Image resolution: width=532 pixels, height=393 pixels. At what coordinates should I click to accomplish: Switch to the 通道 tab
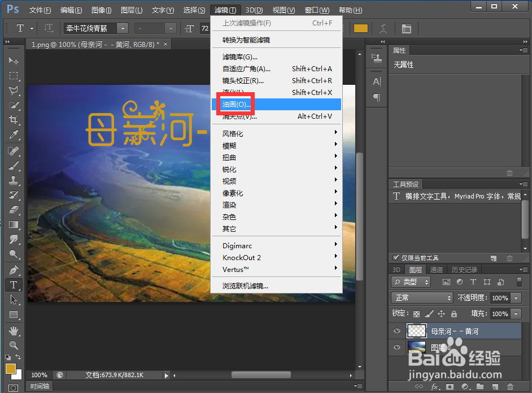click(437, 270)
